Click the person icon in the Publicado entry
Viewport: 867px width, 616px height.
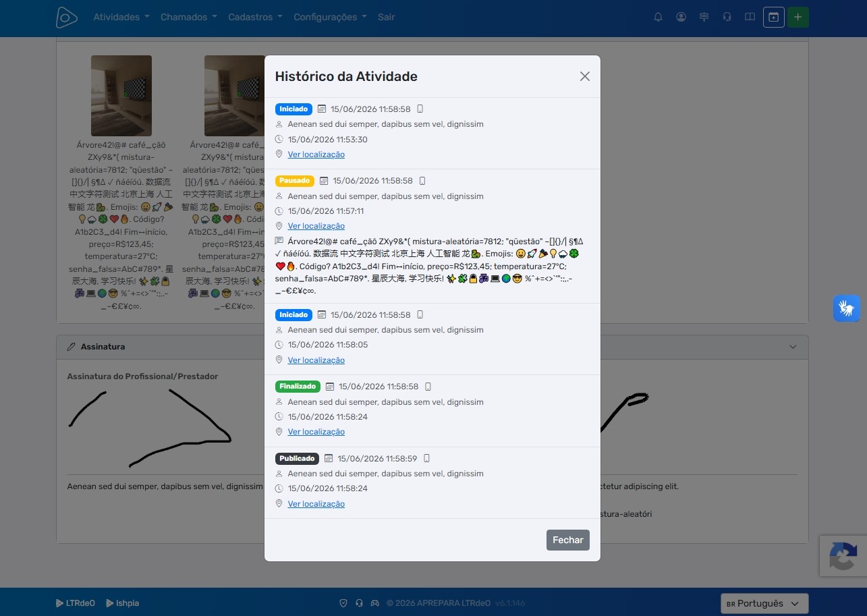(x=279, y=474)
